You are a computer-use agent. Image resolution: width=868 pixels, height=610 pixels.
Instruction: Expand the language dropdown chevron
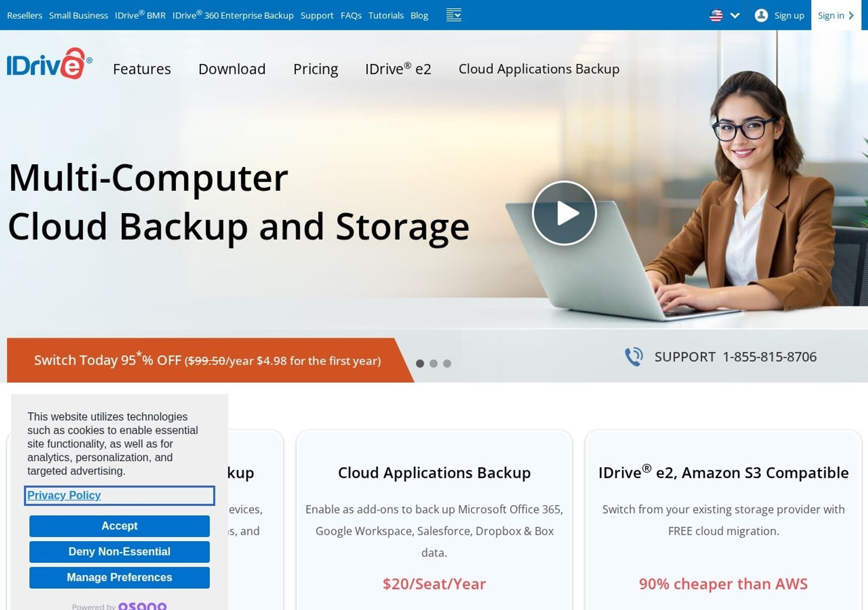[x=735, y=16]
